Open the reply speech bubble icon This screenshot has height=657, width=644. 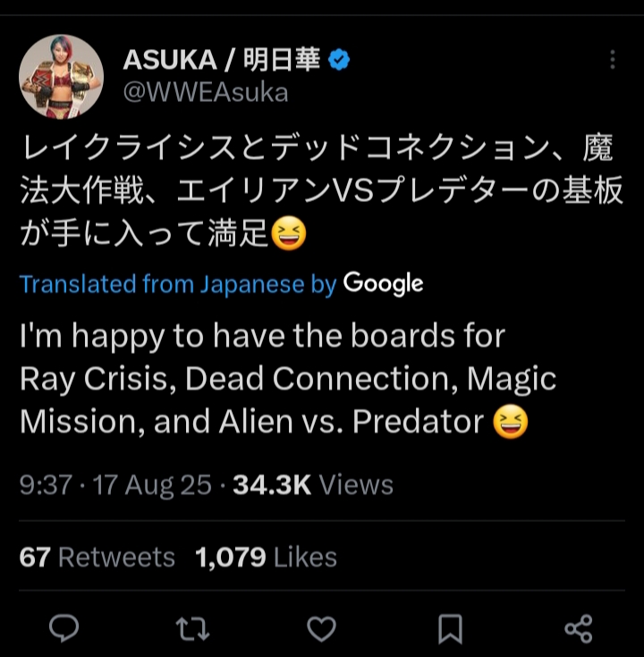[x=64, y=628]
